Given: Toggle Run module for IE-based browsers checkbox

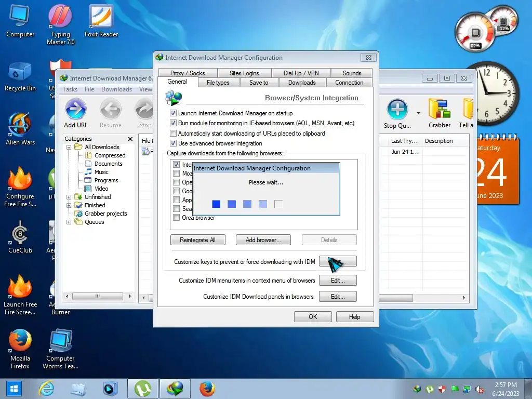Looking at the screenshot, I should tap(173, 123).
